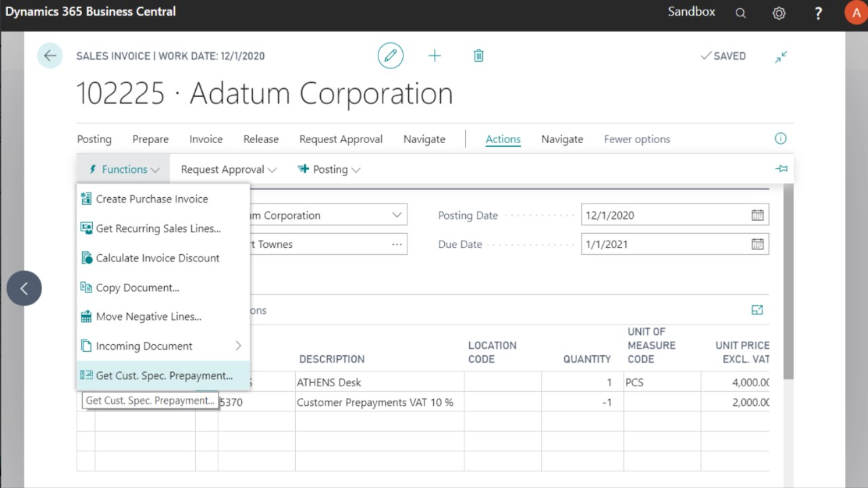Click the Sandbox environment label
The image size is (868, 488).
(691, 12)
